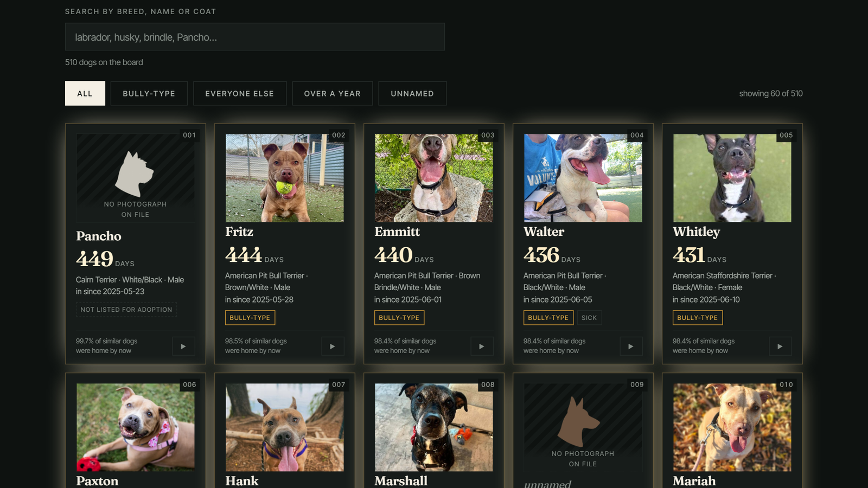The width and height of the screenshot is (868, 488).
Task: Click Pancho's no-photograph dog silhouette icon
Action: click(135, 174)
